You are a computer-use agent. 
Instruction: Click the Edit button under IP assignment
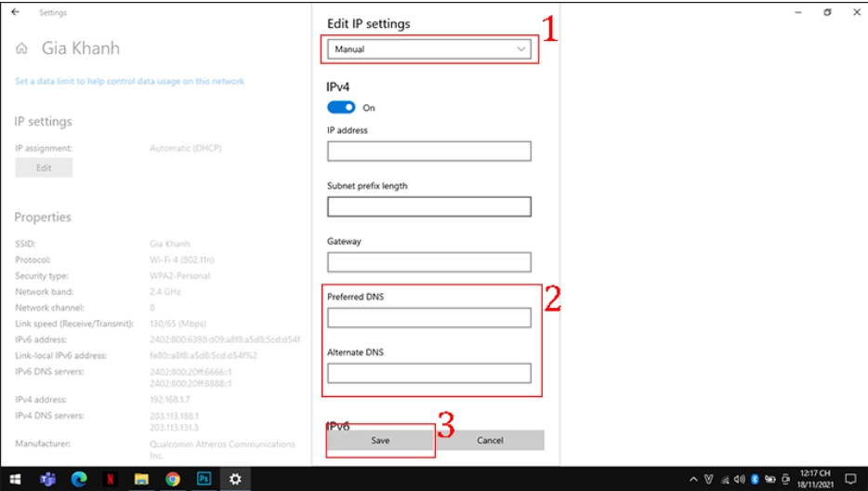click(44, 168)
